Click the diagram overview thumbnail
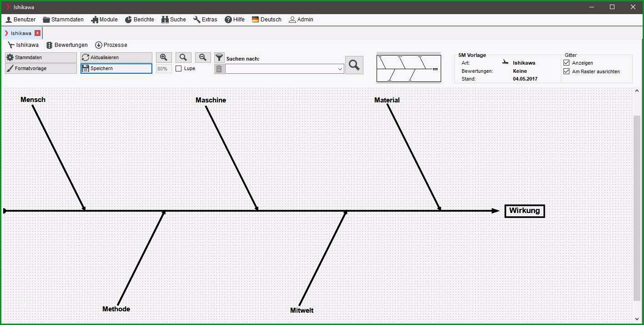This screenshot has width=644, height=325. 409,68
